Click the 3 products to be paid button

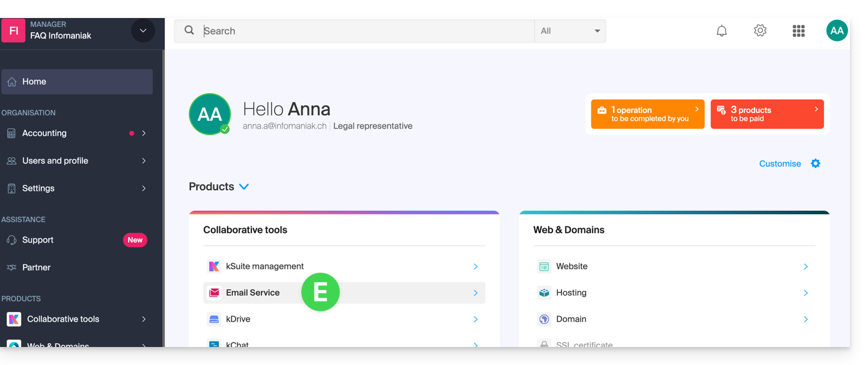pos(766,114)
